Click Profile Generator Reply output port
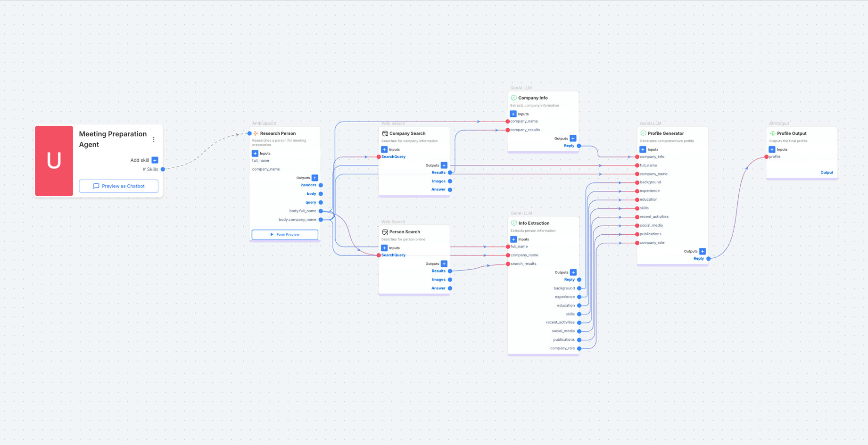This screenshot has width=868, height=445. tap(708, 258)
